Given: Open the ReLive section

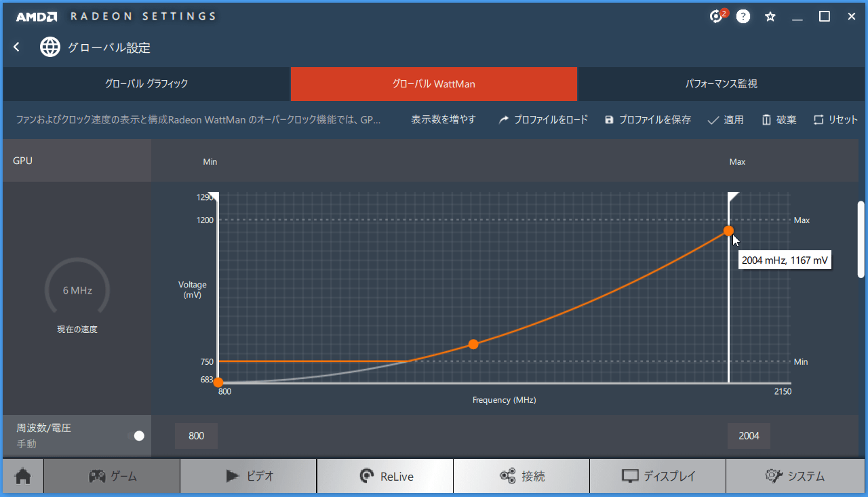Looking at the screenshot, I should (x=385, y=476).
